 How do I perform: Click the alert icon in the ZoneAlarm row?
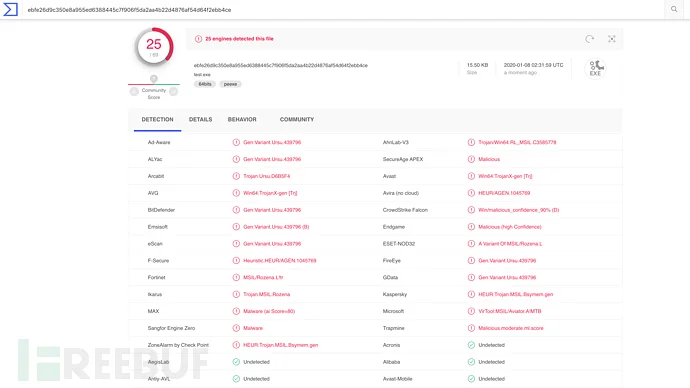[x=236, y=345]
